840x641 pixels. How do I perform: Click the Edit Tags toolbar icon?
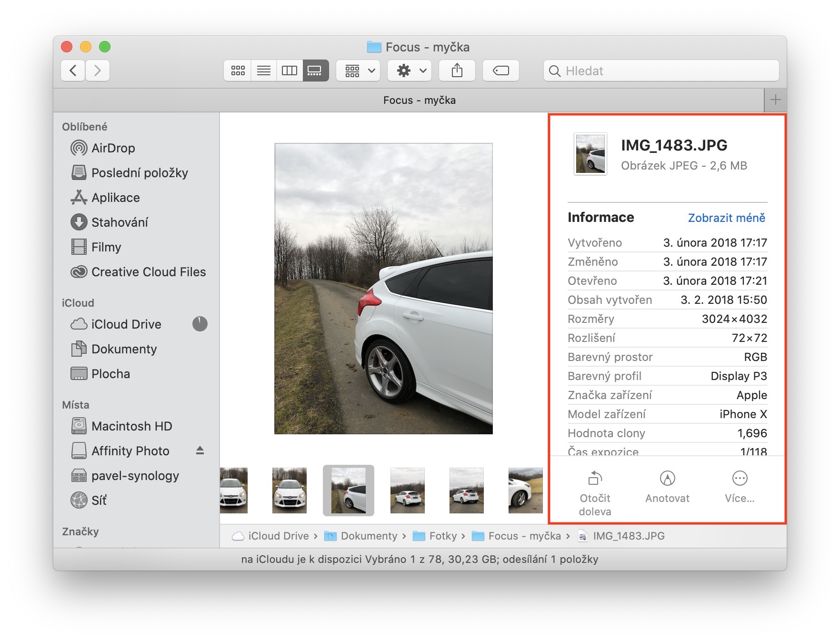[500, 71]
